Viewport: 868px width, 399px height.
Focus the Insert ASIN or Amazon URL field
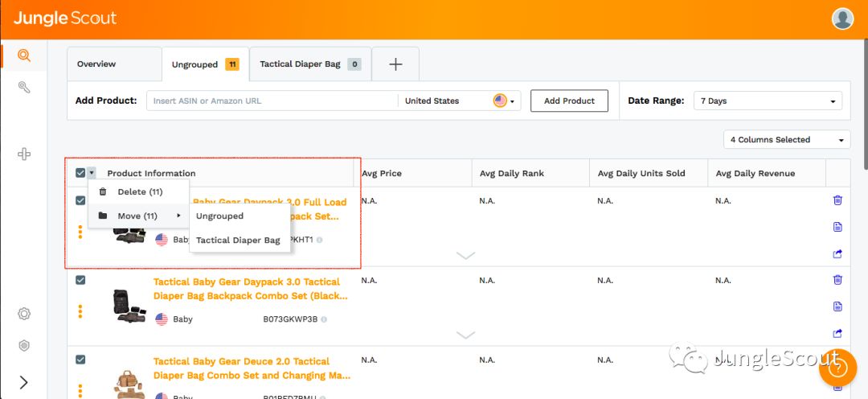click(x=272, y=101)
